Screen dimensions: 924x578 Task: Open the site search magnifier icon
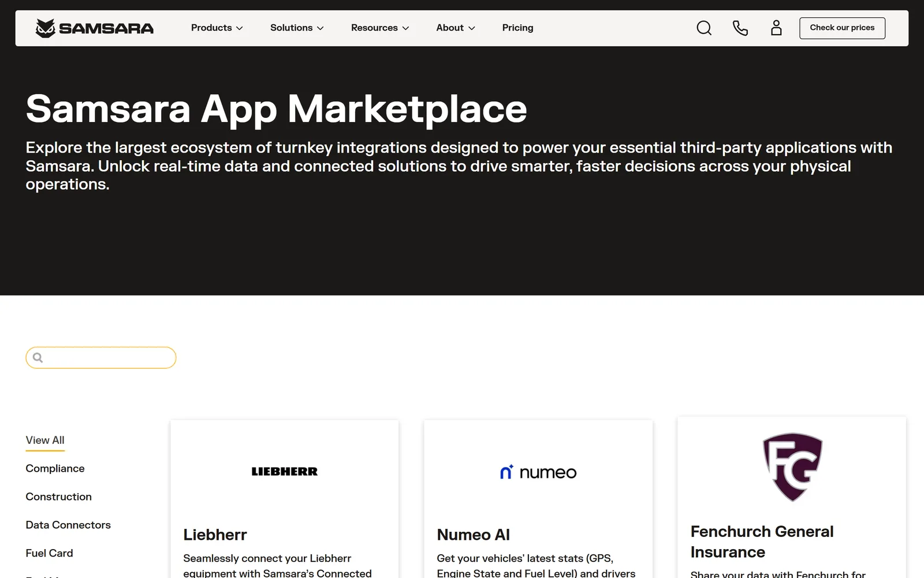coord(704,28)
